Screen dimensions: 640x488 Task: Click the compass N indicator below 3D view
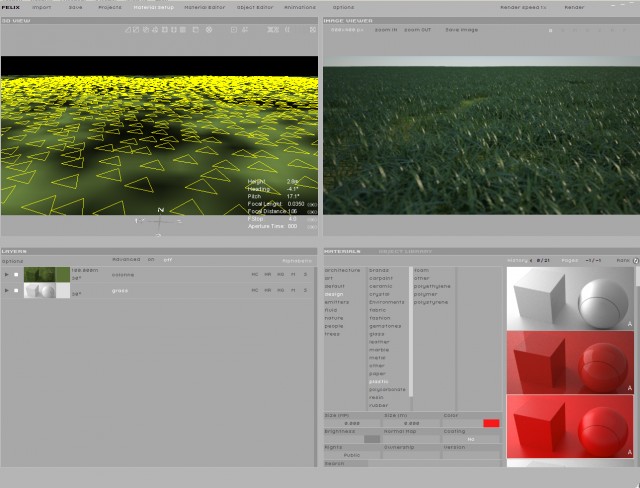[160, 210]
